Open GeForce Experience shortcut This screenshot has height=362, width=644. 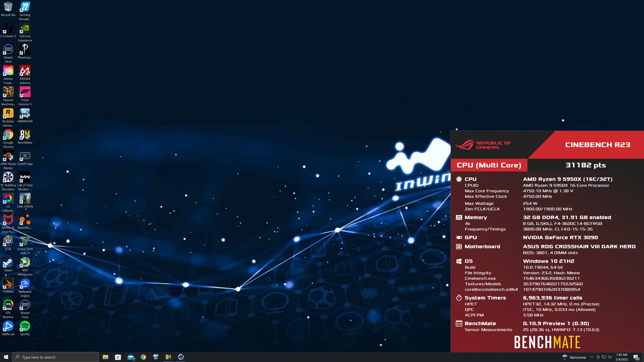(x=25, y=32)
